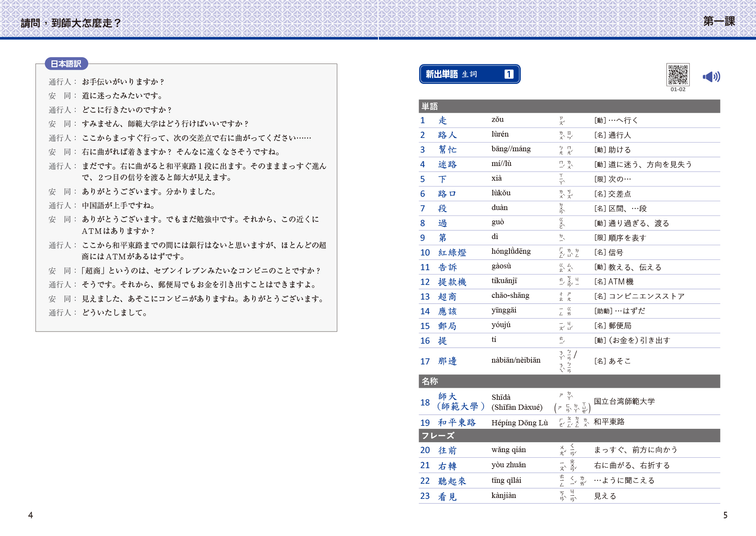Click definition [名] ATM機
The width and height of the screenshot is (756, 536).
(614, 282)
